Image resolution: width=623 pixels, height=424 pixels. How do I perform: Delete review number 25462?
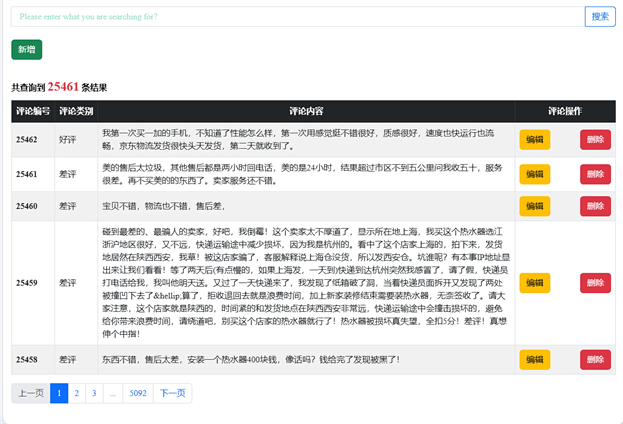[595, 141]
